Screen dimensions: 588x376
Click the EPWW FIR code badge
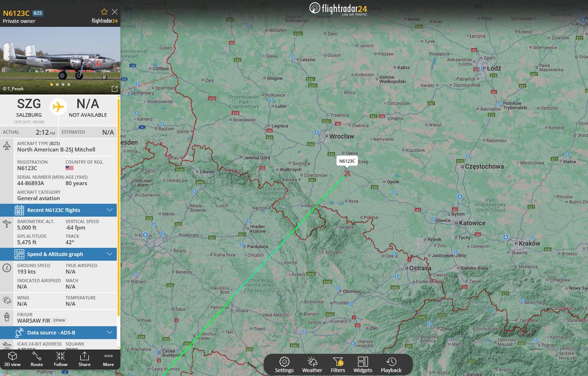coord(59,321)
